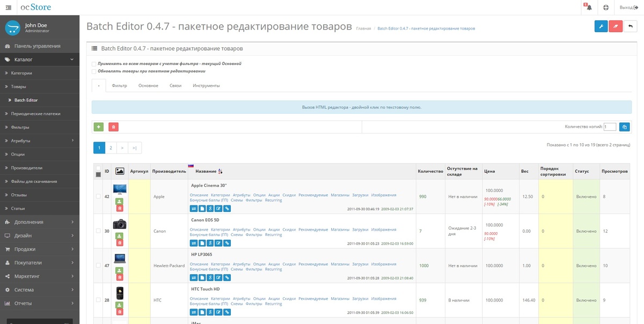The image size is (644, 324).
Task: Expand the Система sidebar menu
Action: tap(40, 290)
